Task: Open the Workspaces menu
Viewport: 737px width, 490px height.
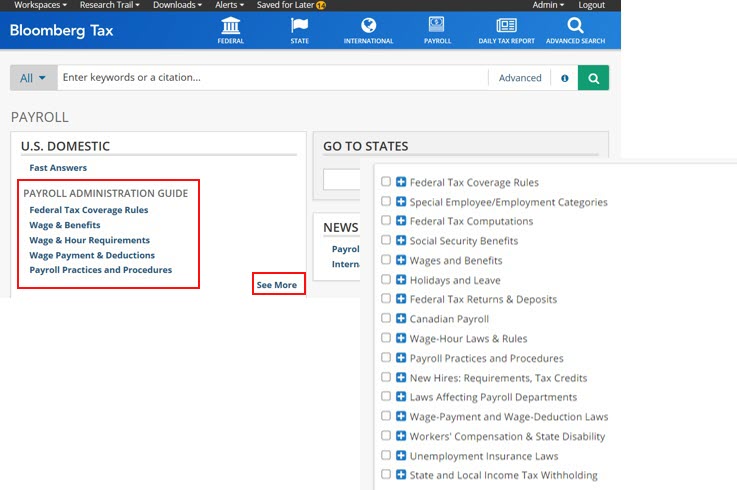Action: 40,5
